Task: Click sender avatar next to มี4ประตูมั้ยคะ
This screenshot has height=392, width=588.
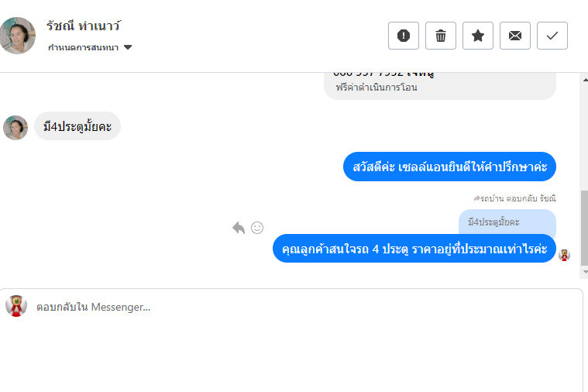Action: (15, 127)
